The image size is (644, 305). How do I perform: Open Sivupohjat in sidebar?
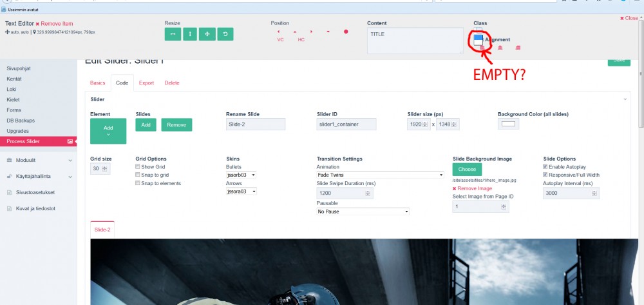point(19,68)
